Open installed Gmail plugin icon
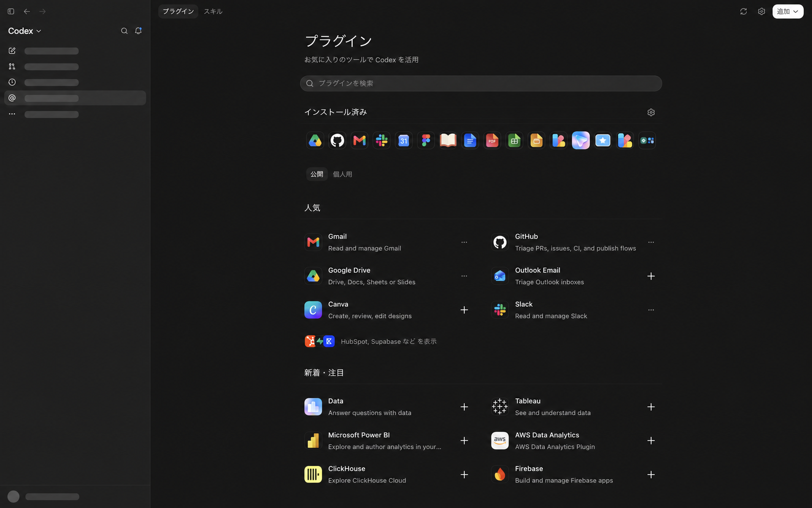 (x=359, y=140)
